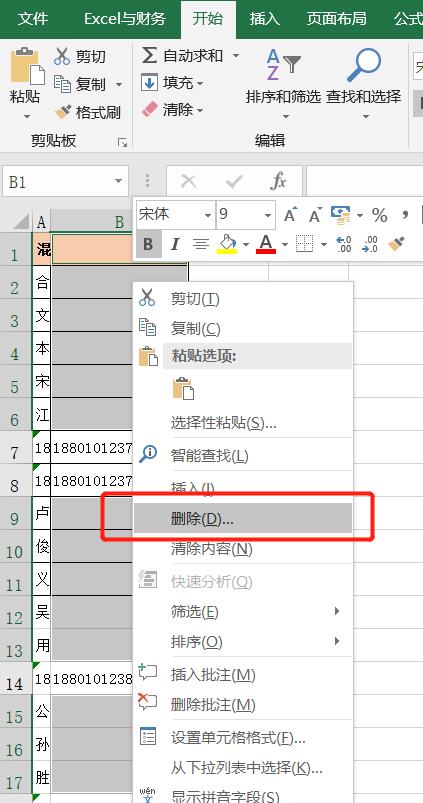Choose 智能查找(L) from context menu
The height and width of the screenshot is (803, 423).
[243, 455]
